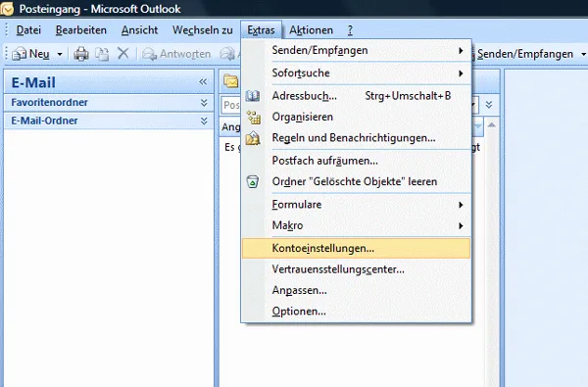Click the Senden/Empfangen toolbar button
This screenshot has height=387, width=588.
tap(524, 54)
